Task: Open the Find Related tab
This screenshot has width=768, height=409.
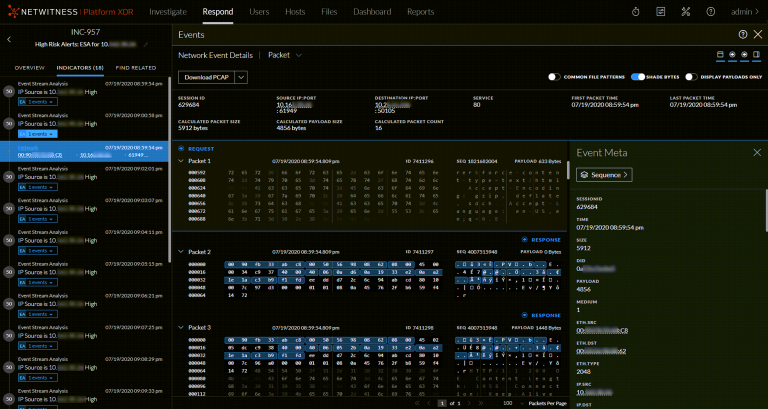Action: (x=136, y=67)
